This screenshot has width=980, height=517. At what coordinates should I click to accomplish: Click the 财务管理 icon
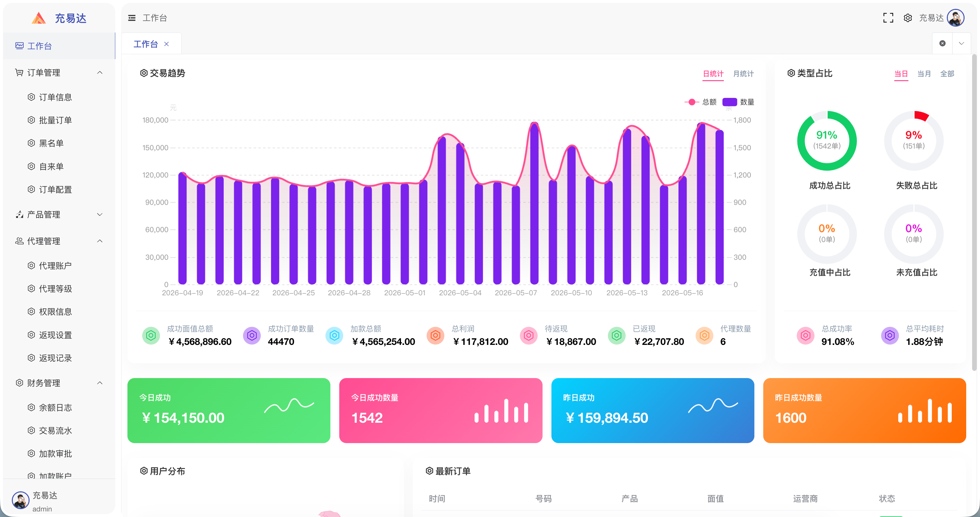[19, 383]
